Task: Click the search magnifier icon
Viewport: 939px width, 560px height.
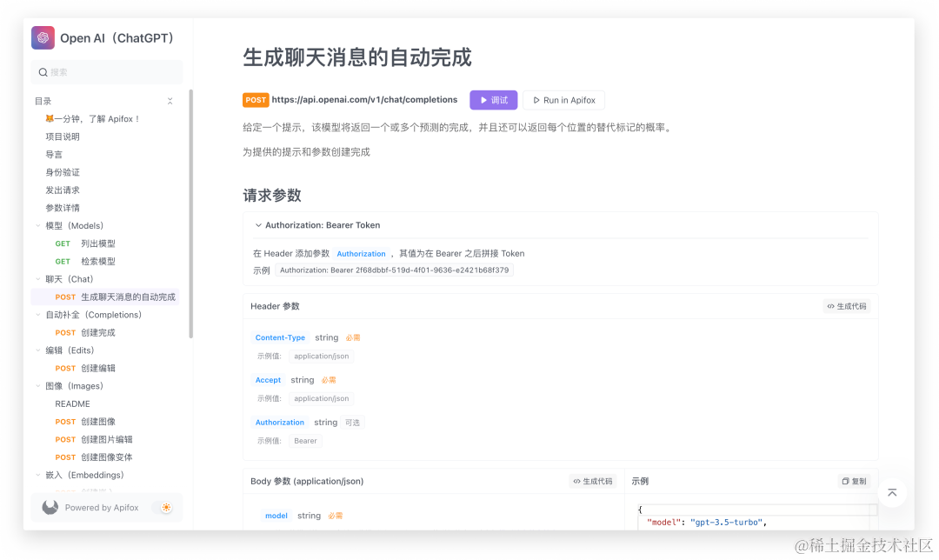Action: (x=43, y=72)
